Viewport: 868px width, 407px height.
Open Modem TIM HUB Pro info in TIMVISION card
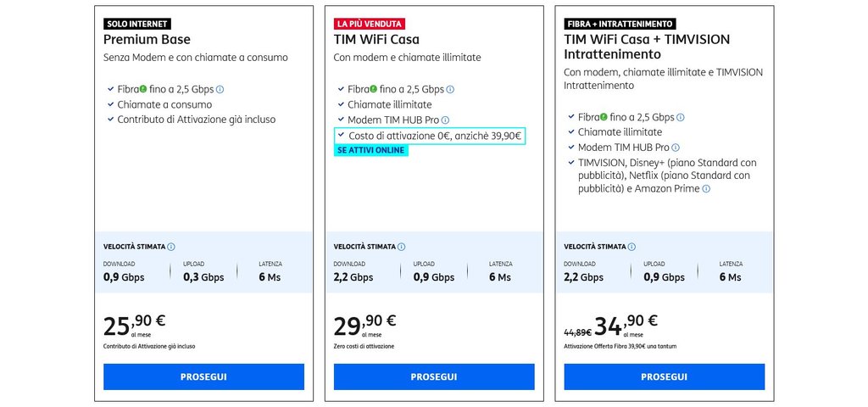(x=676, y=148)
